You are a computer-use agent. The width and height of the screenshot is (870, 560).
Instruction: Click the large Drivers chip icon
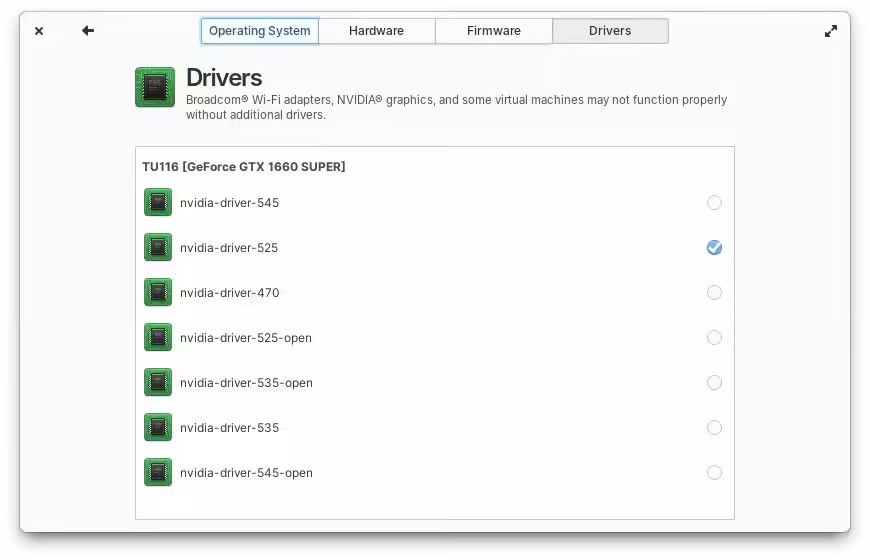coord(155,87)
